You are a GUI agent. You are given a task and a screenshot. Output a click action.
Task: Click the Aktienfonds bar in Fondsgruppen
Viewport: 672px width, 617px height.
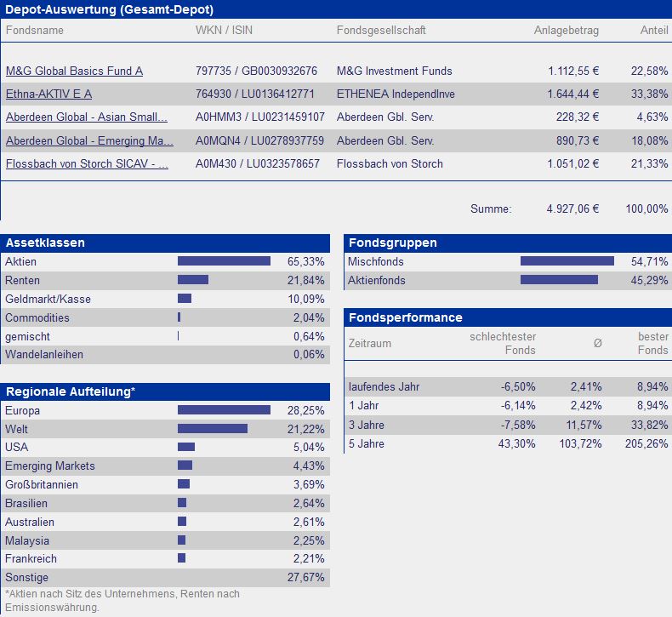pyautogui.click(x=559, y=280)
